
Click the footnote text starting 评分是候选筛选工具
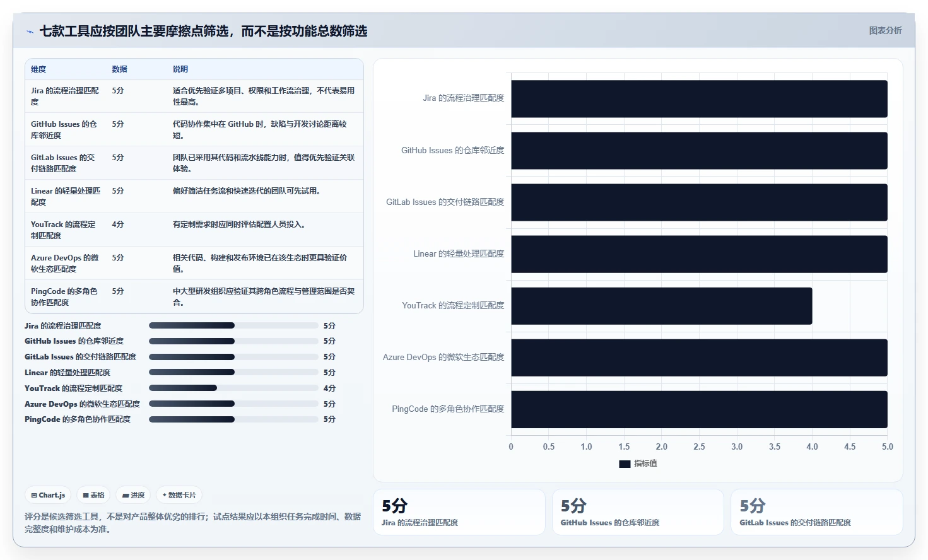click(192, 523)
